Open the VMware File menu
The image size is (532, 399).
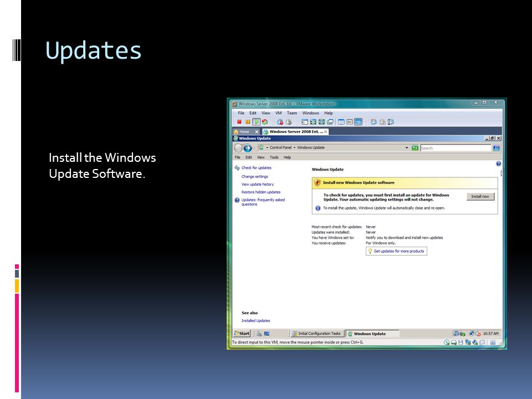click(241, 113)
